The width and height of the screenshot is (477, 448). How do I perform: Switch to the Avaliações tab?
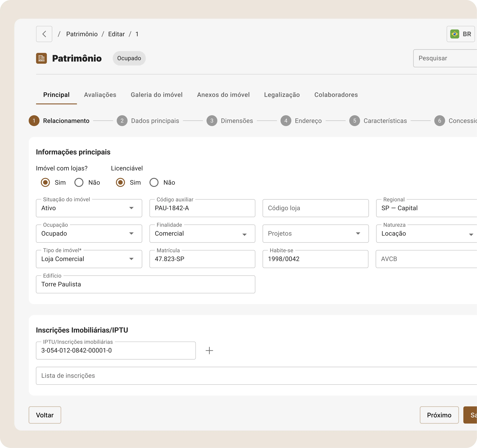coord(100,95)
